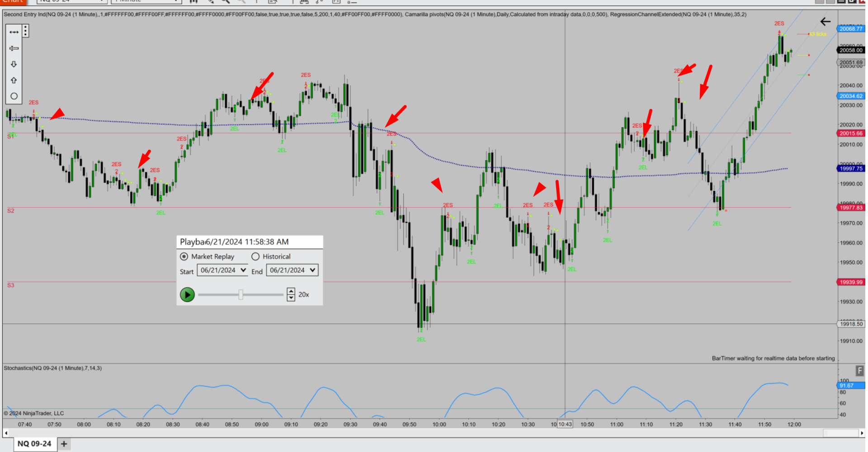Select the circle drawing tool
The height and width of the screenshot is (452, 868).
pyautogui.click(x=14, y=96)
